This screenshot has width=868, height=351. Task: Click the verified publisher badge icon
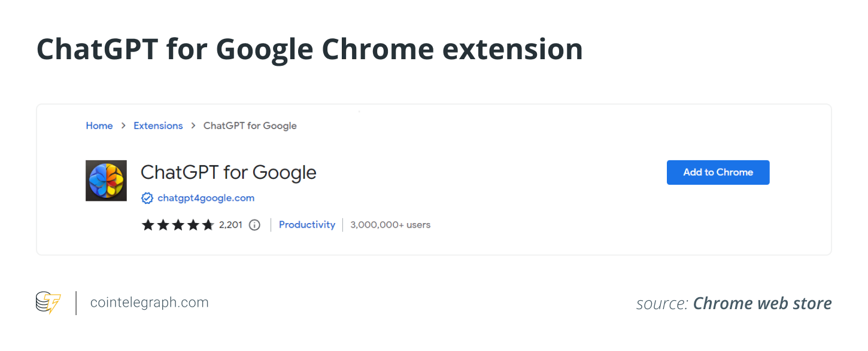pyautogui.click(x=147, y=198)
